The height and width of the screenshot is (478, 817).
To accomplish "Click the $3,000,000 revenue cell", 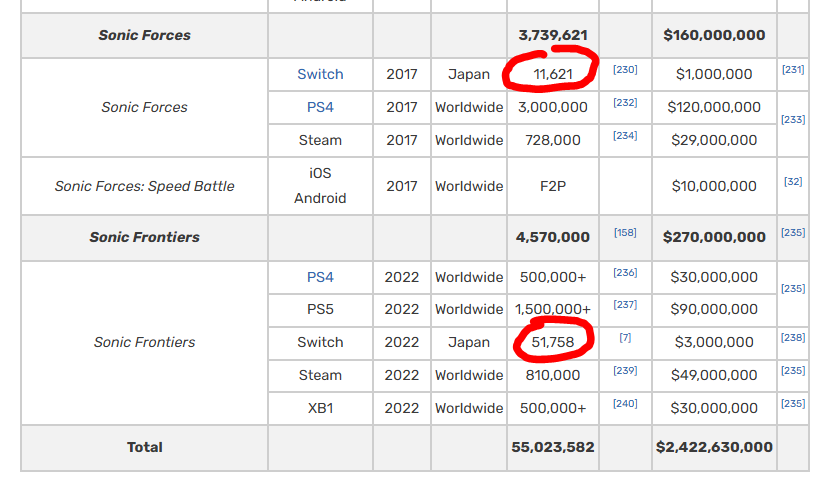I will pyautogui.click(x=714, y=342).
